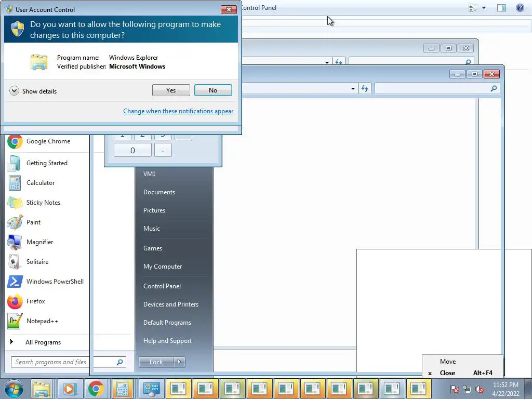The image size is (532, 399).
Task: Open taskbar clock showing 11:52 PM
Action: coord(506,389)
